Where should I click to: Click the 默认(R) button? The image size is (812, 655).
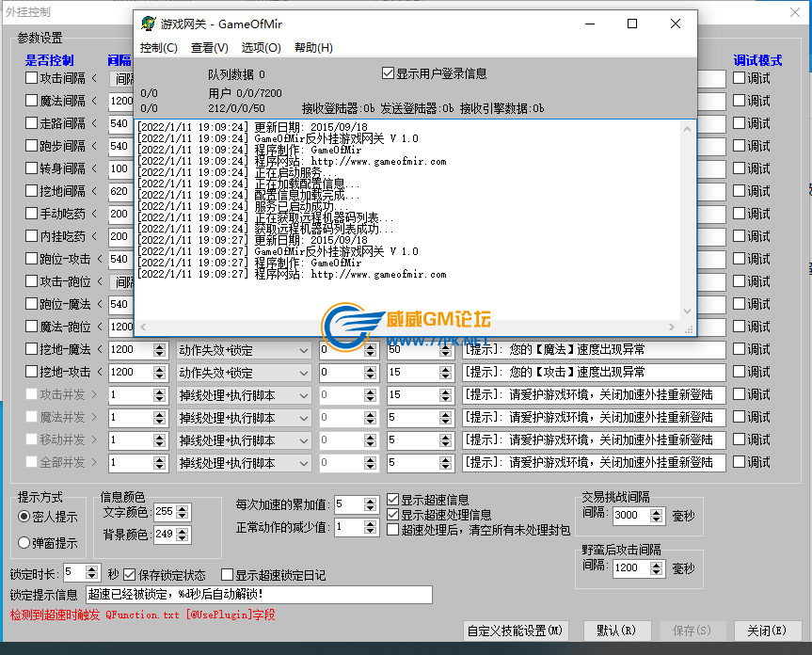tap(617, 631)
